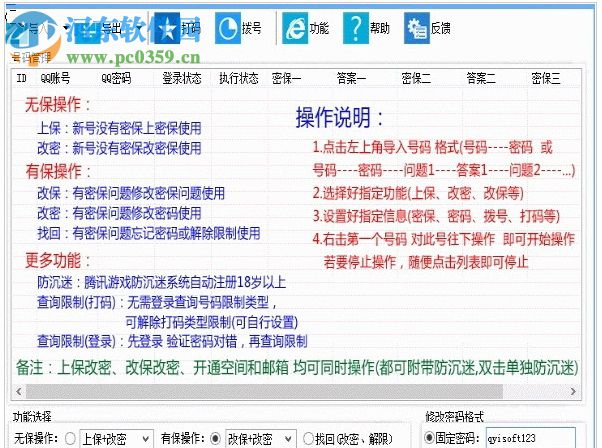Click the QQ账号 column header
Screen dimensions: 602x448
56,78
